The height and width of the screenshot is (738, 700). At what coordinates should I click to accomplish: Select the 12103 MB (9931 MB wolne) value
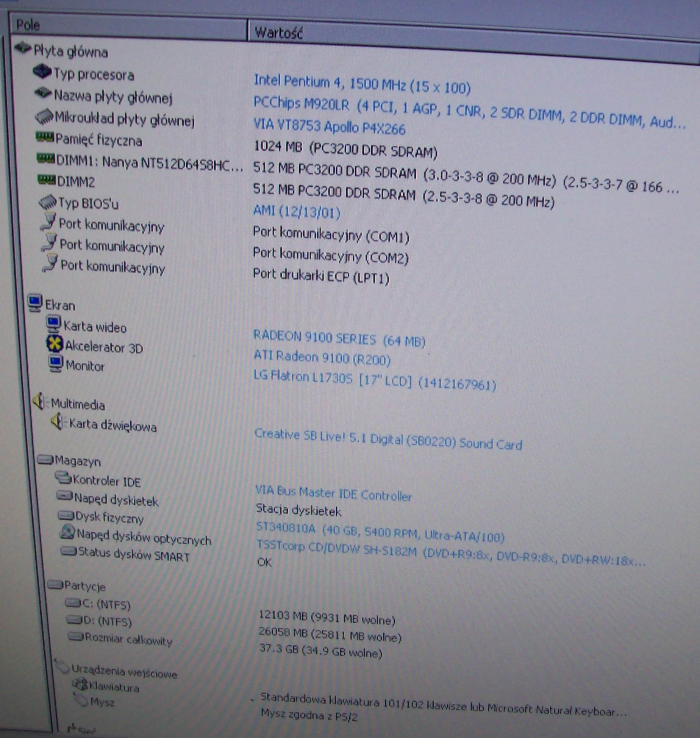click(x=327, y=617)
